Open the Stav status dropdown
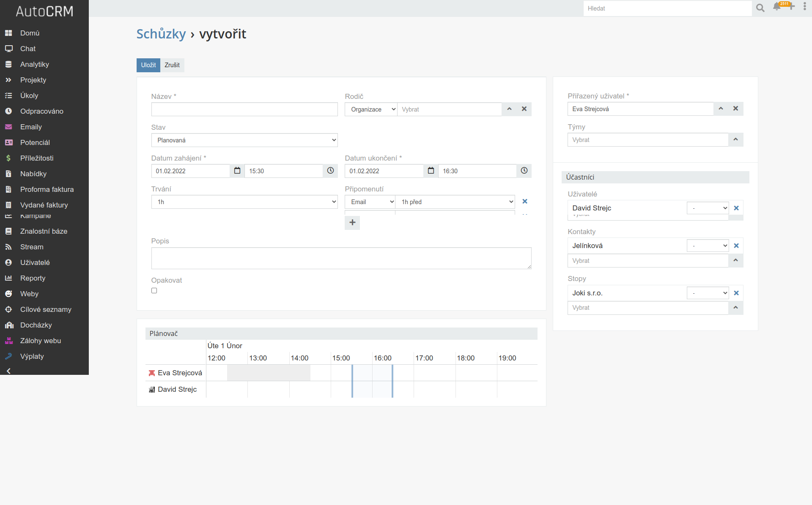The height and width of the screenshot is (505, 812). (244, 140)
